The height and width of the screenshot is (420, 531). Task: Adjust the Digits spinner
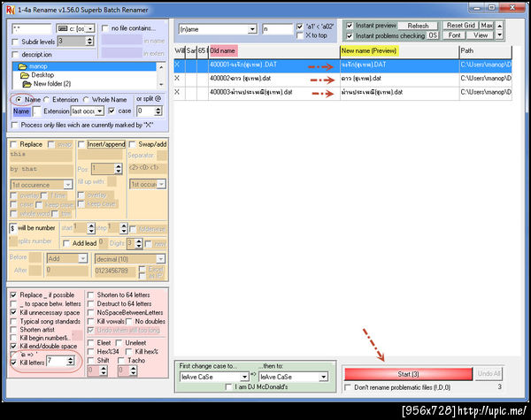pos(139,243)
